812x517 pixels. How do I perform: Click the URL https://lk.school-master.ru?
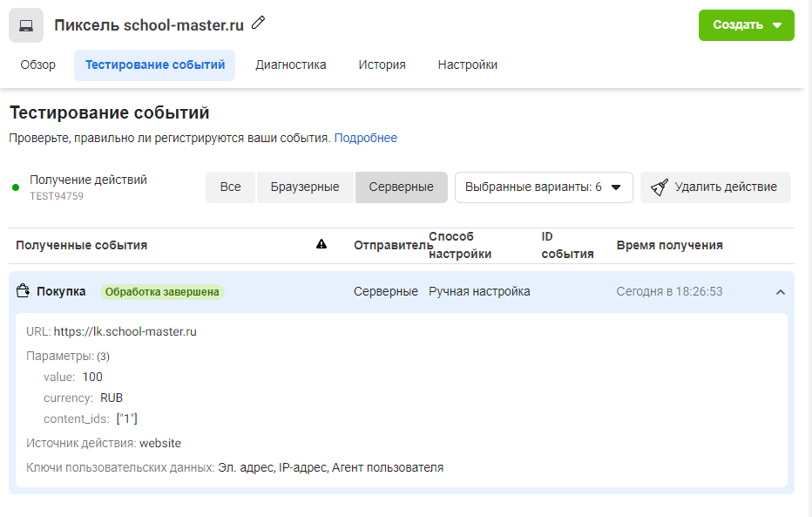coord(125,331)
